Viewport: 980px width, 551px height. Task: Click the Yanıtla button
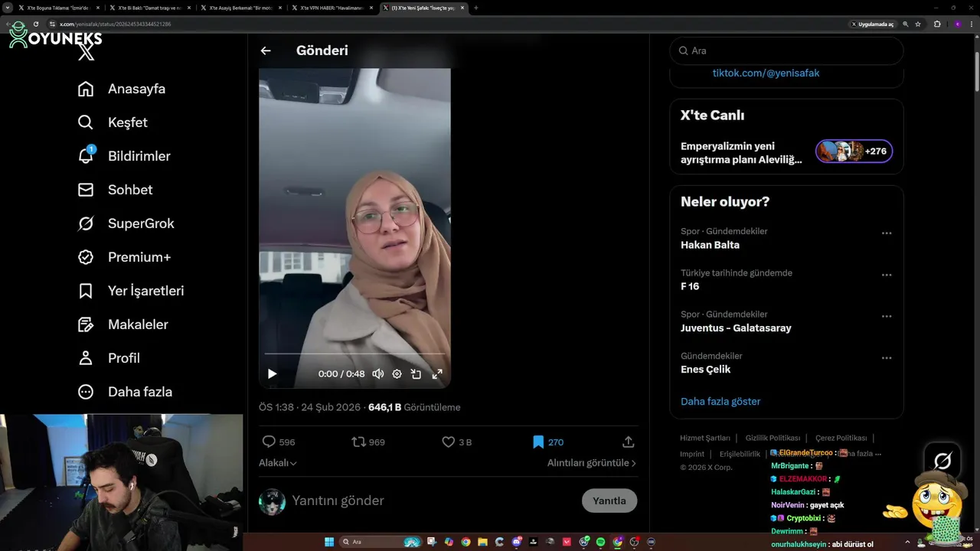point(609,500)
